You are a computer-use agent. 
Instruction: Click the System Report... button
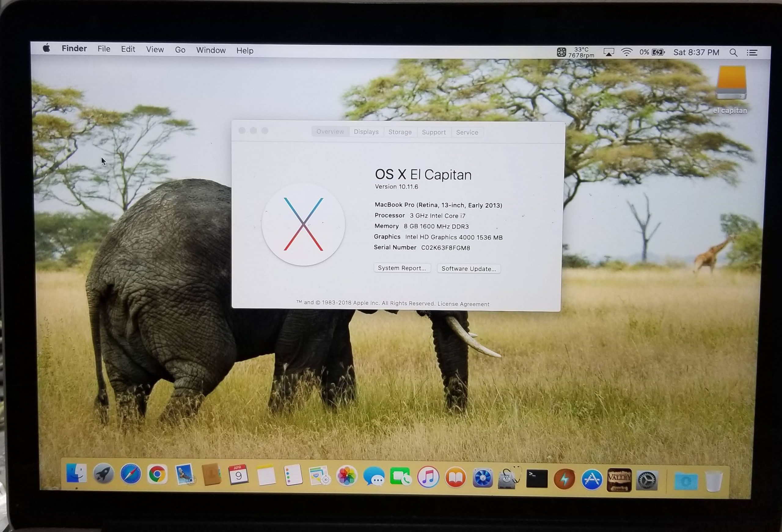(402, 268)
